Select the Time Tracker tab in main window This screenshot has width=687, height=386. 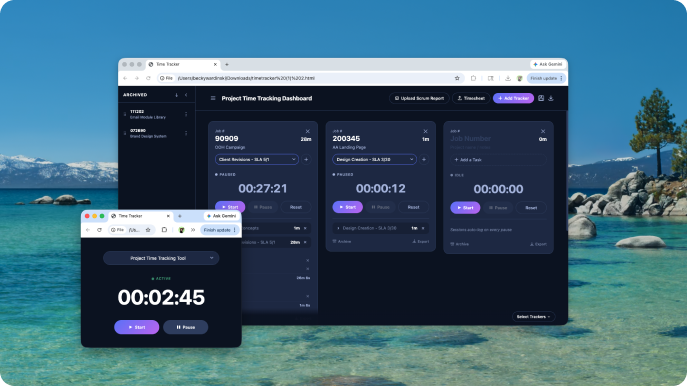pos(183,64)
